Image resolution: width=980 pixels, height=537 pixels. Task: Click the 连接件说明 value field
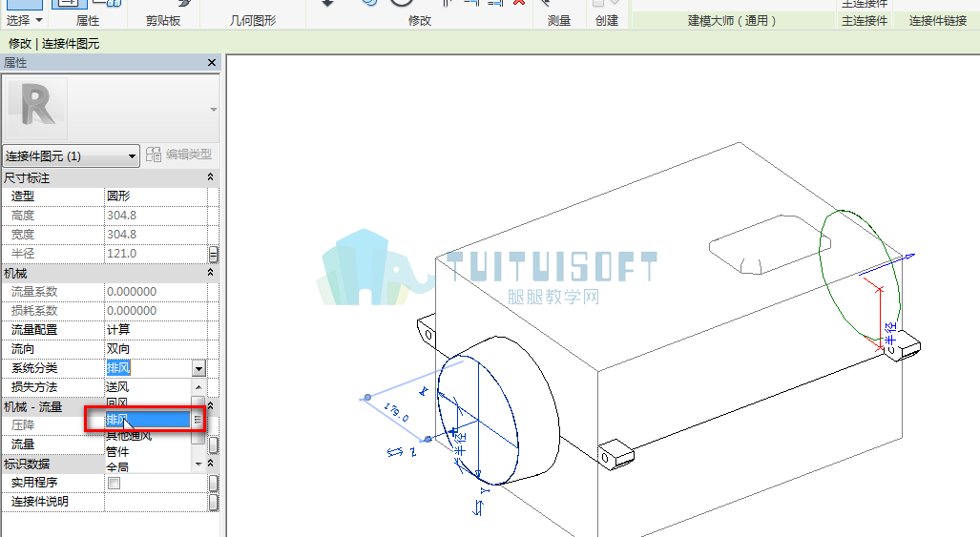(x=155, y=502)
